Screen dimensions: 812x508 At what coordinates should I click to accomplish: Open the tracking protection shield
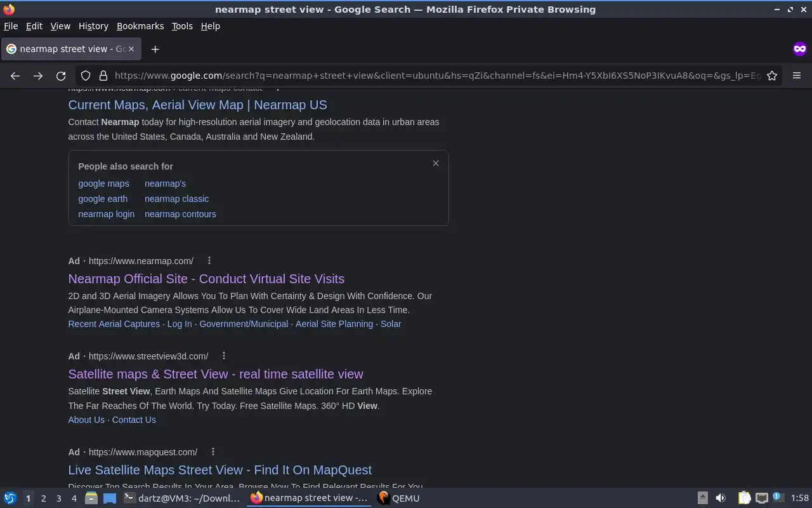(86, 76)
